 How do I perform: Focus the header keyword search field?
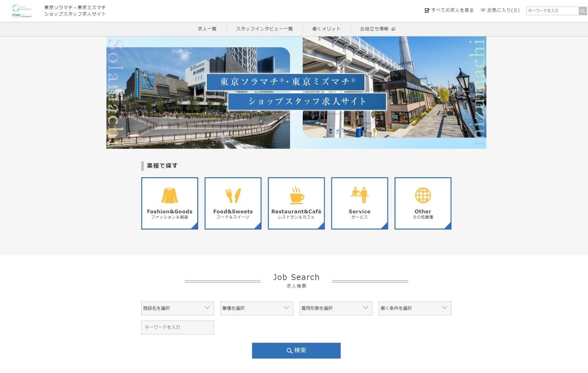click(x=553, y=11)
